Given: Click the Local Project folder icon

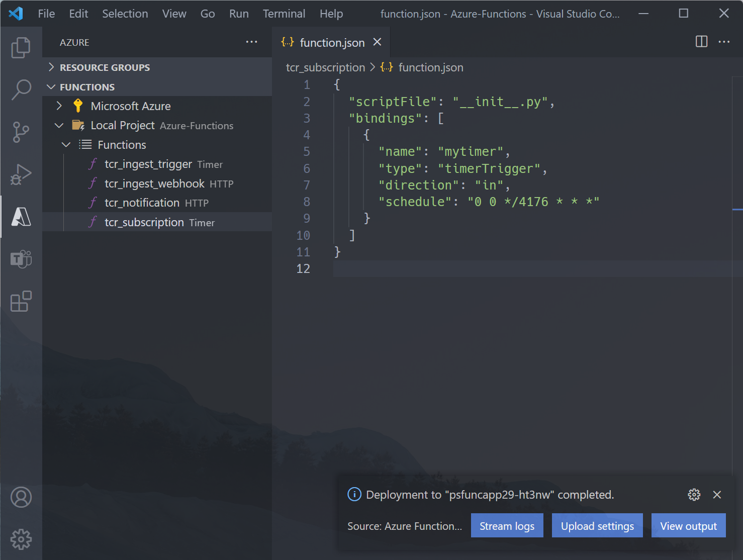Looking at the screenshot, I should [78, 125].
